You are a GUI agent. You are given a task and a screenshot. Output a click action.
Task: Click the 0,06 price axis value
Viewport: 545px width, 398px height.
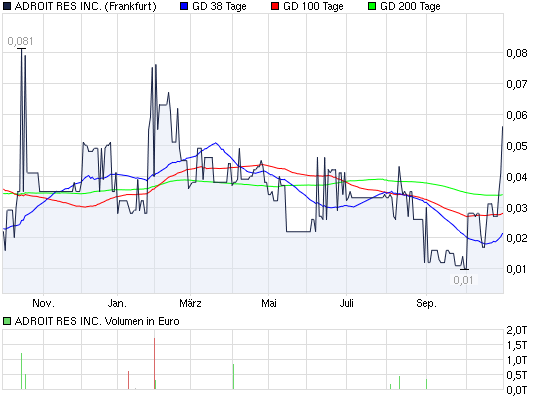[517, 115]
